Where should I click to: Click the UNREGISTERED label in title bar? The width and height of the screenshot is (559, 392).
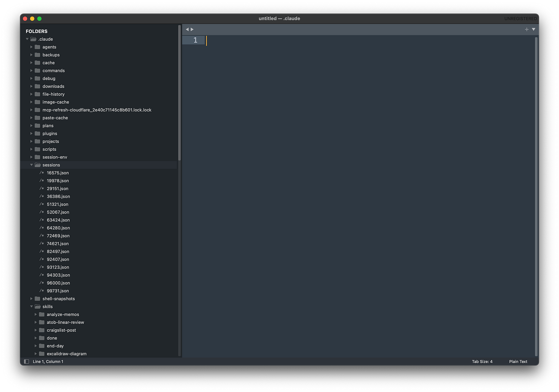point(520,18)
